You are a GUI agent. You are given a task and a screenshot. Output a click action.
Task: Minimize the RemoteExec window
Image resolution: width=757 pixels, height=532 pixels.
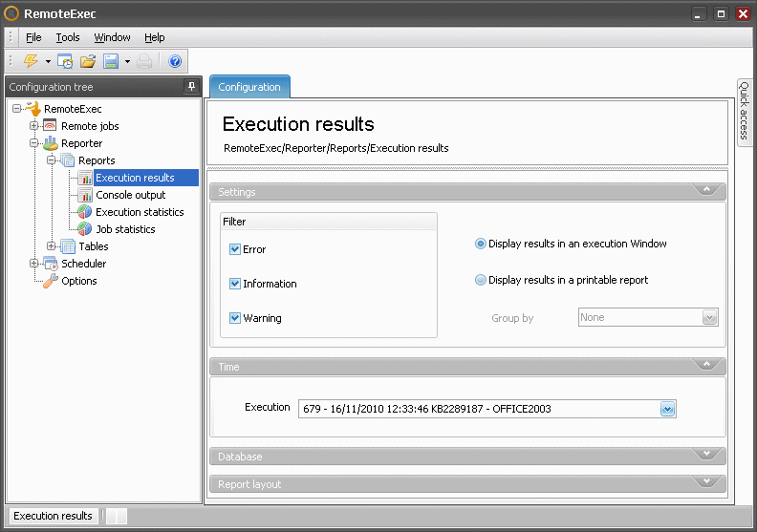click(x=698, y=14)
